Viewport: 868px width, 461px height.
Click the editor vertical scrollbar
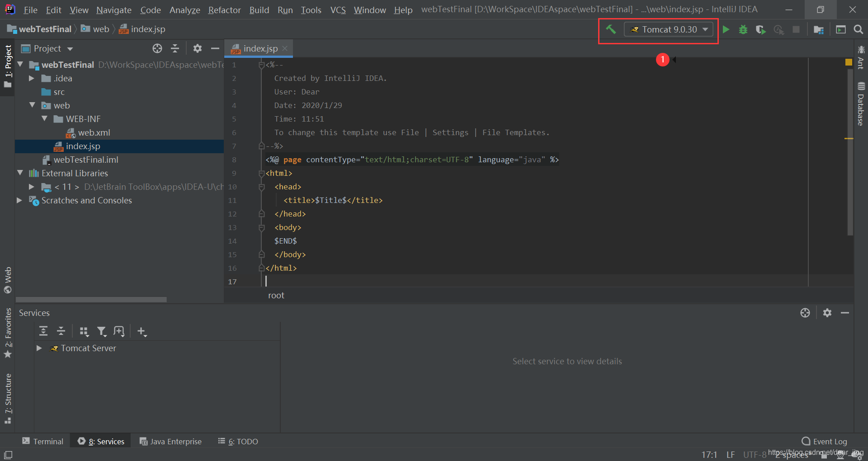pyautogui.click(x=850, y=152)
